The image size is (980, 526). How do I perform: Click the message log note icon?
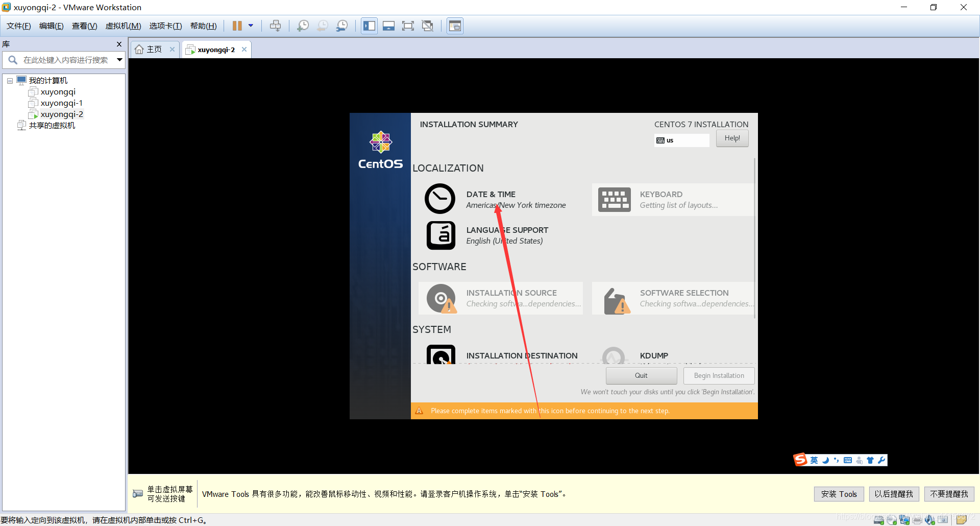[x=961, y=520]
